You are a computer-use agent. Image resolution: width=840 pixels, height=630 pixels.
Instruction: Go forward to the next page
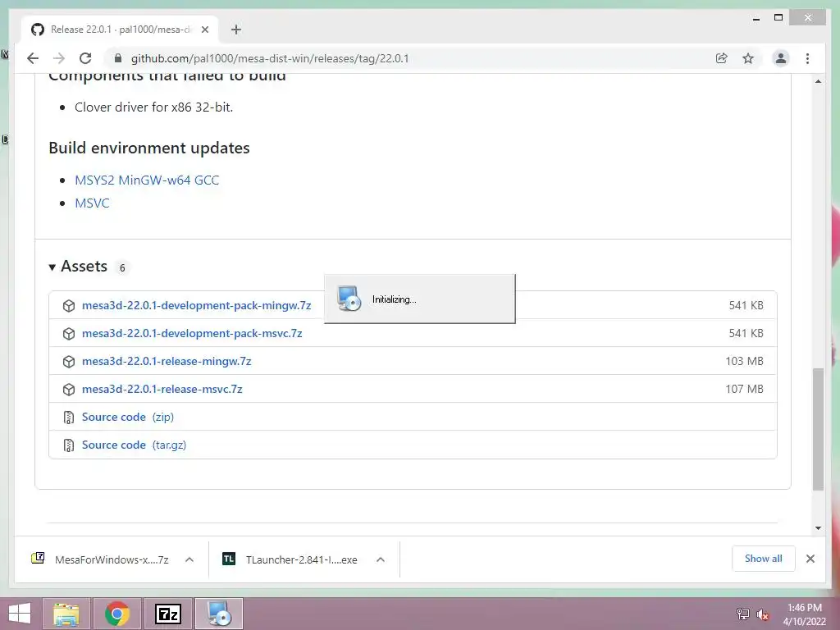59,58
